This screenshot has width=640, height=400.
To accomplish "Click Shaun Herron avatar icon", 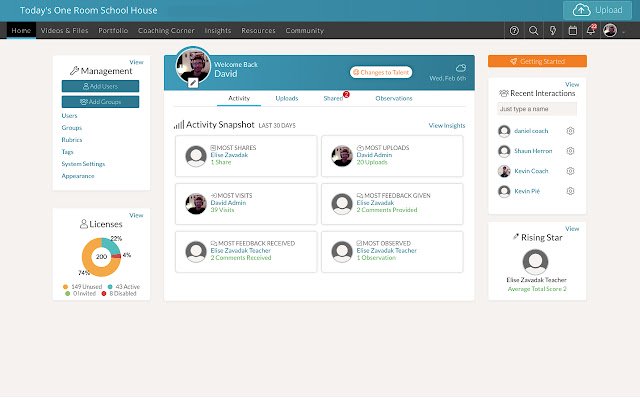I will click(x=504, y=151).
